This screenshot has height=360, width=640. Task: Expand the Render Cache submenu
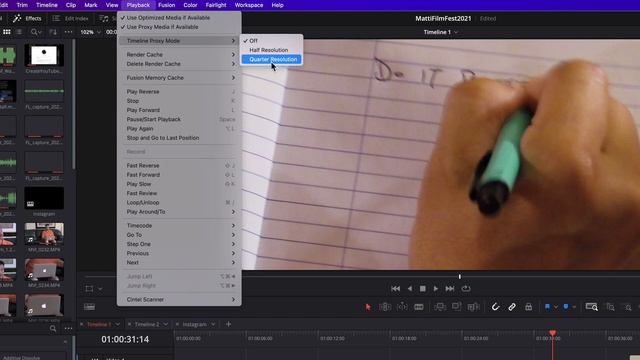pyautogui.click(x=179, y=55)
